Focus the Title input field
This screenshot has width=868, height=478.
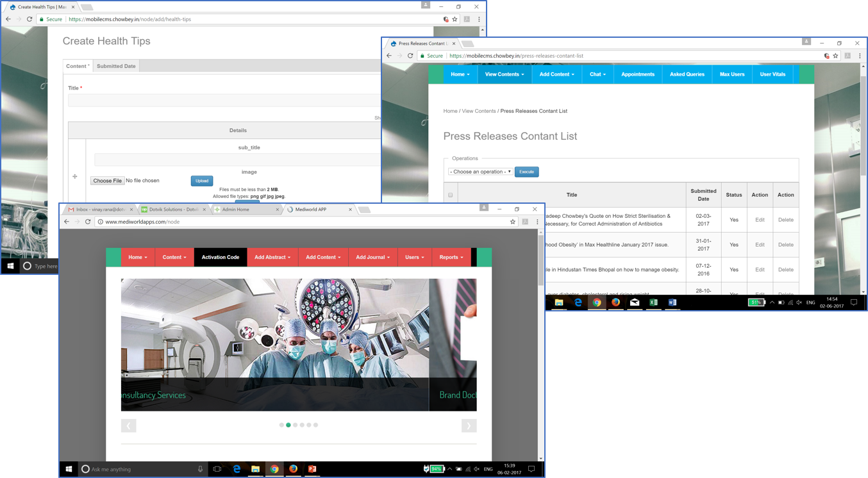[x=224, y=101]
